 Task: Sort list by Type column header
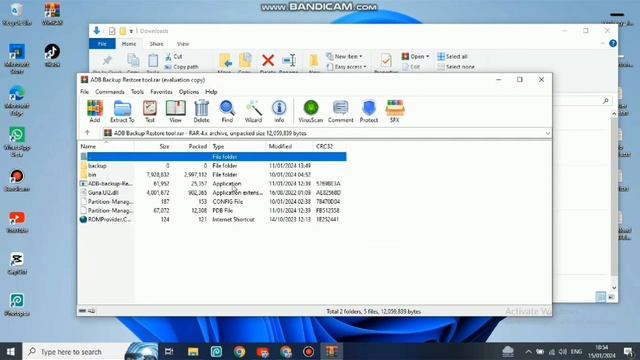(x=218, y=146)
